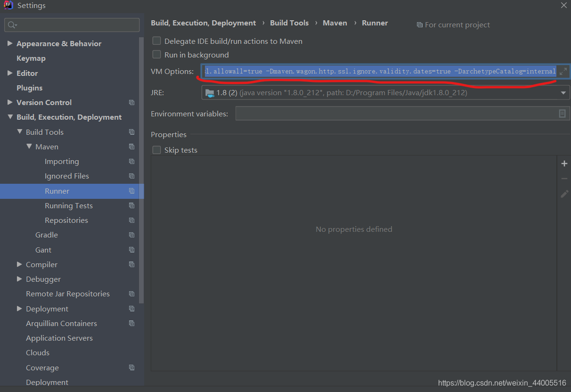
Task: Click the expand VM Options field icon
Action: (563, 71)
